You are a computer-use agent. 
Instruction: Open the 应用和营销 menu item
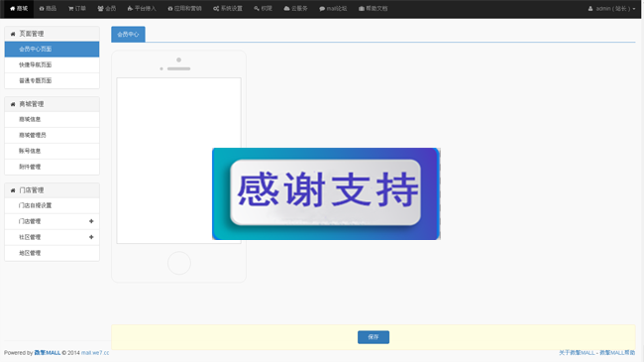(184, 9)
